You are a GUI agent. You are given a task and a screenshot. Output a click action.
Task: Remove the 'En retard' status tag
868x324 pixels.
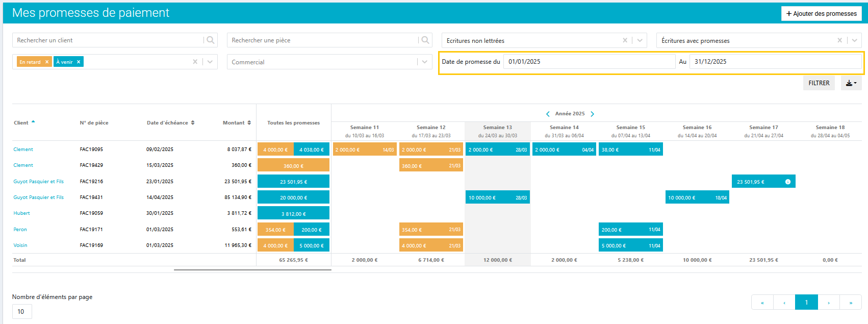[x=47, y=62]
